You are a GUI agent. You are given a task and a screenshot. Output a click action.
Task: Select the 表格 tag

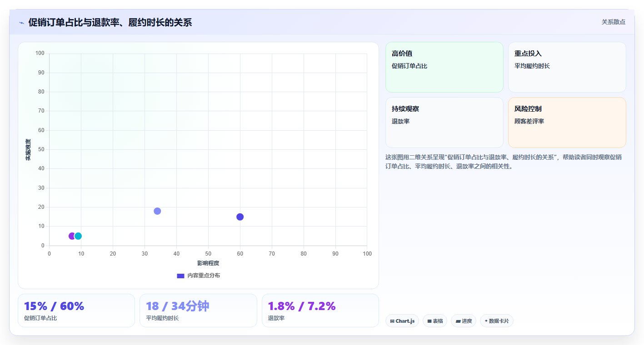[435, 321]
